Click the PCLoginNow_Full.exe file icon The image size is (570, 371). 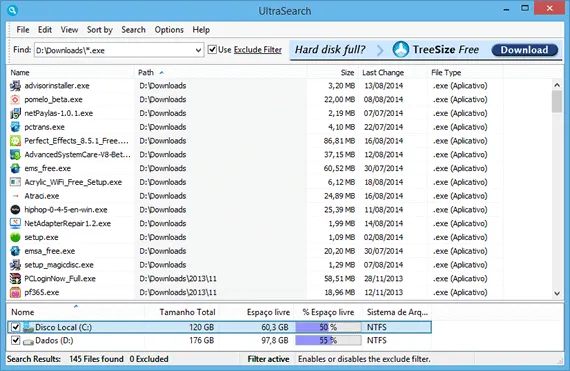[x=15, y=279]
